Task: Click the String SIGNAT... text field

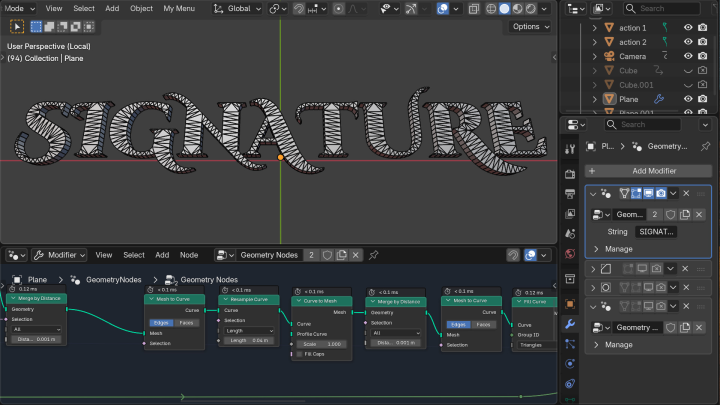Action: click(656, 231)
